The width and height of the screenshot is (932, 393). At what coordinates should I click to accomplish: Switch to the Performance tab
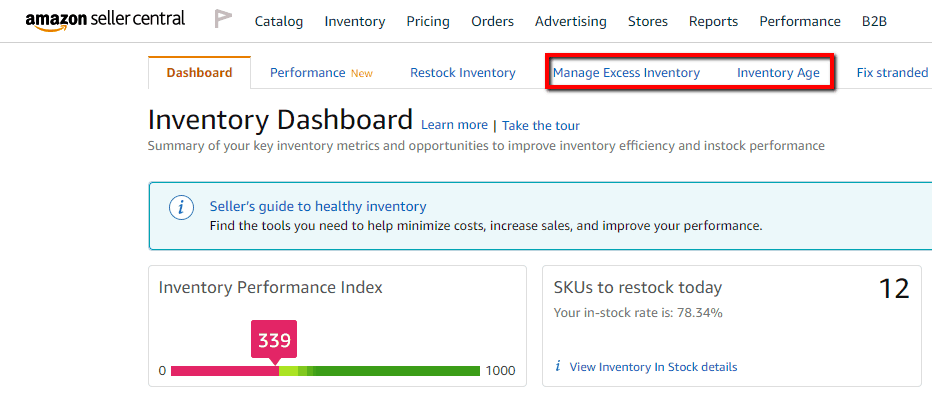[321, 73]
